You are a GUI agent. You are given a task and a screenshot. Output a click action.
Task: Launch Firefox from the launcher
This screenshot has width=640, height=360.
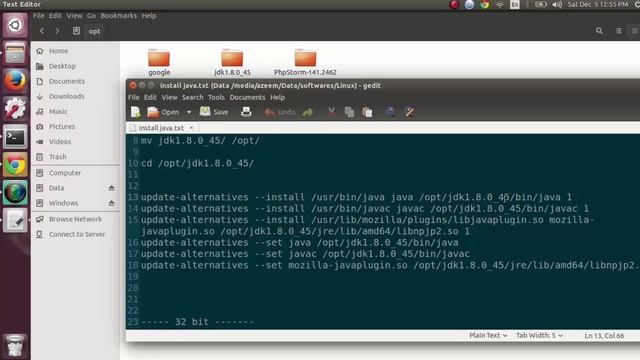click(15, 81)
